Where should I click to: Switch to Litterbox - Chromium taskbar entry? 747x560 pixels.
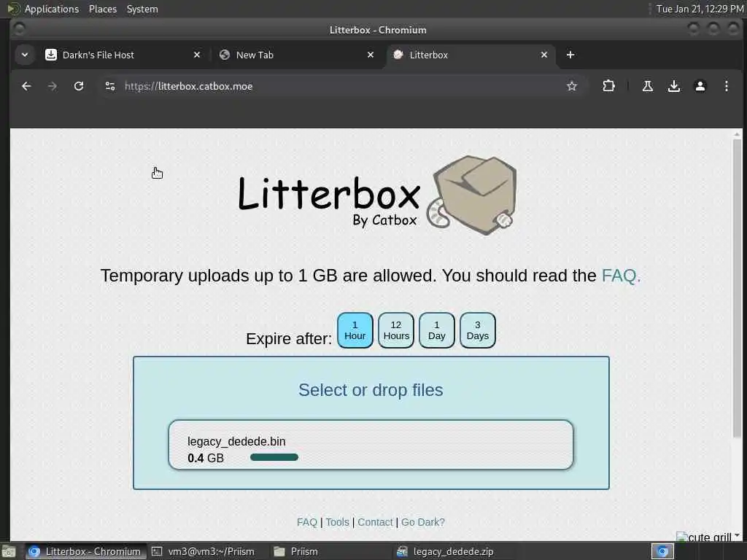pyautogui.click(x=85, y=551)
